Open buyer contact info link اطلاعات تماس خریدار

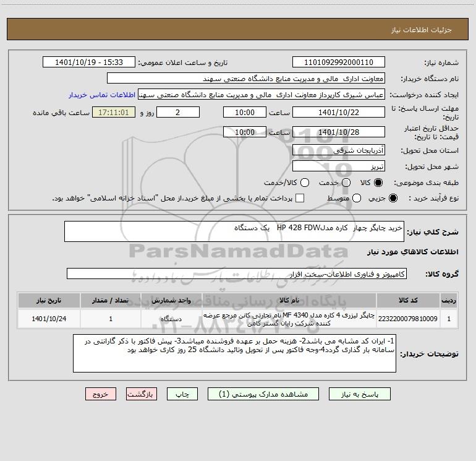click(x=102, y=95)
